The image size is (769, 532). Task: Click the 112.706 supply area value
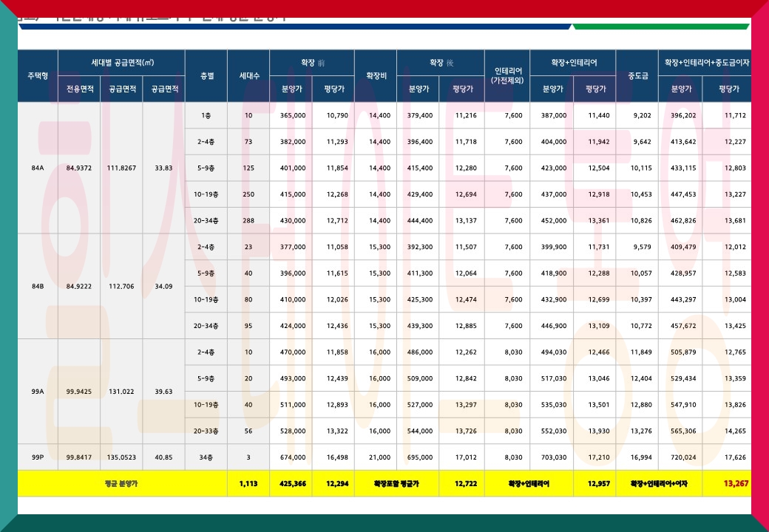click(x=121, y=286)
